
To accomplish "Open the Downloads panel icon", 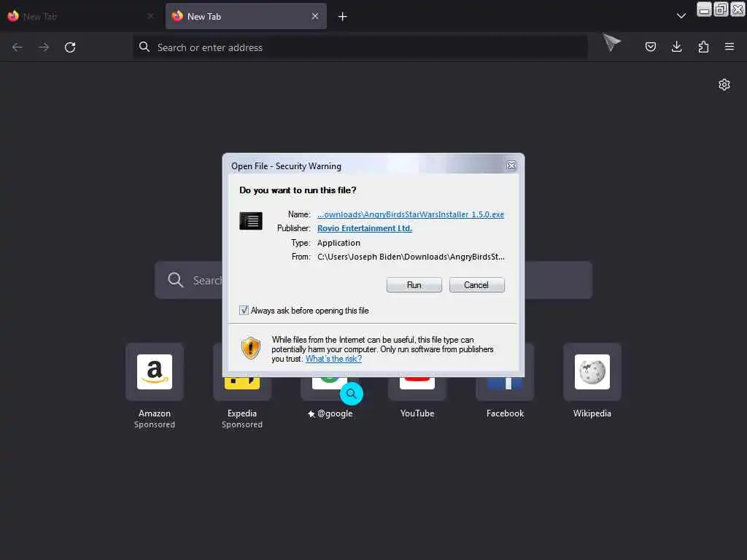I will pyautogui.click(x=676, y=47).
